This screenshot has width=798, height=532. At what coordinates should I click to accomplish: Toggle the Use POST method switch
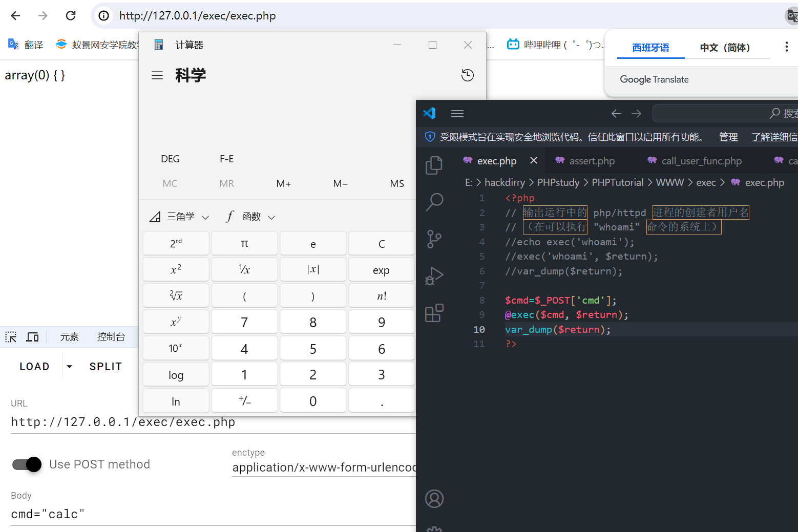pos(27,464)
